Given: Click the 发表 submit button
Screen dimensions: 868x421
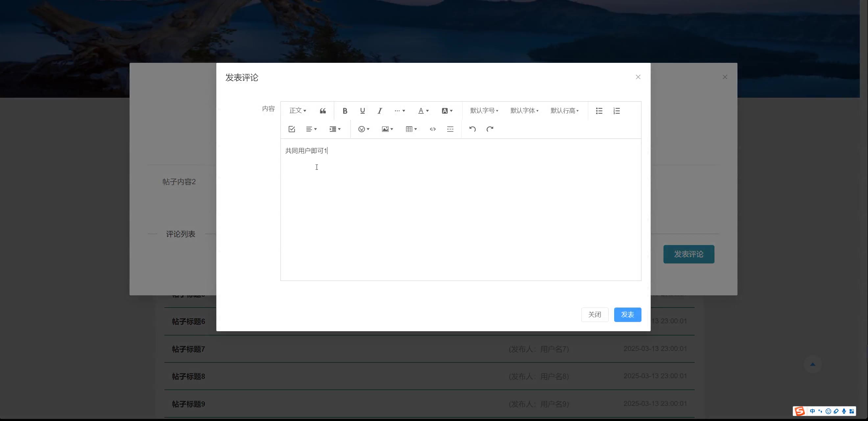Looking at the screenshot, I should (627, 314).
